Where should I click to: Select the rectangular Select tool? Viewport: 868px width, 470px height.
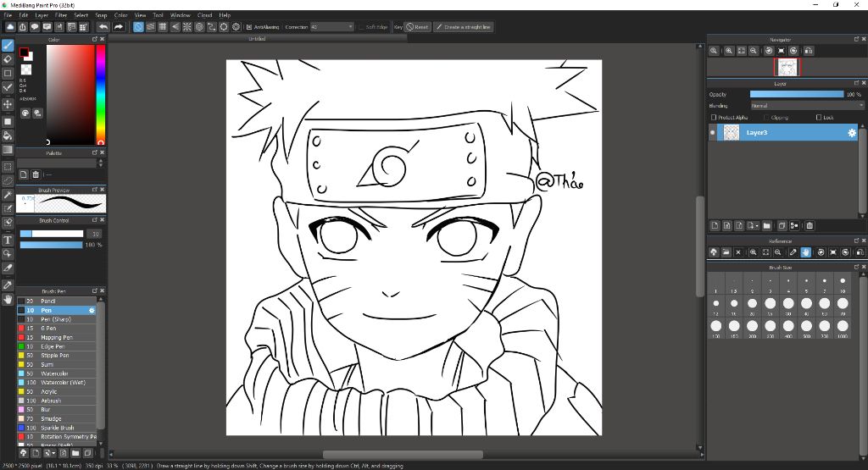point(8,167)
